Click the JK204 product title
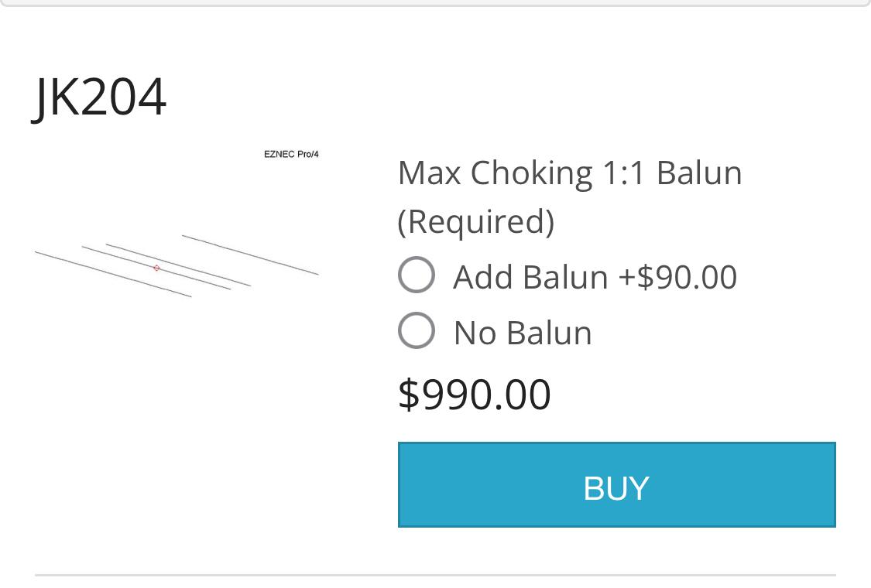 point(100,97)
